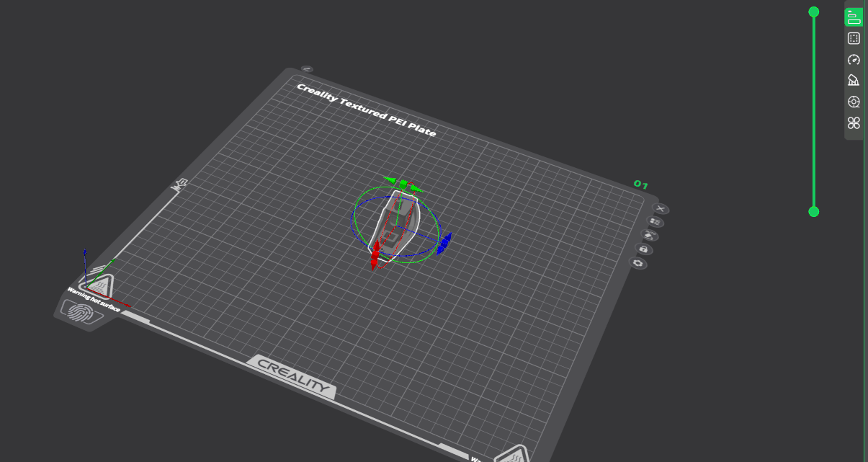Toggle the lock on plate 01
The image size is (868, 462).
tap(645, 249)
